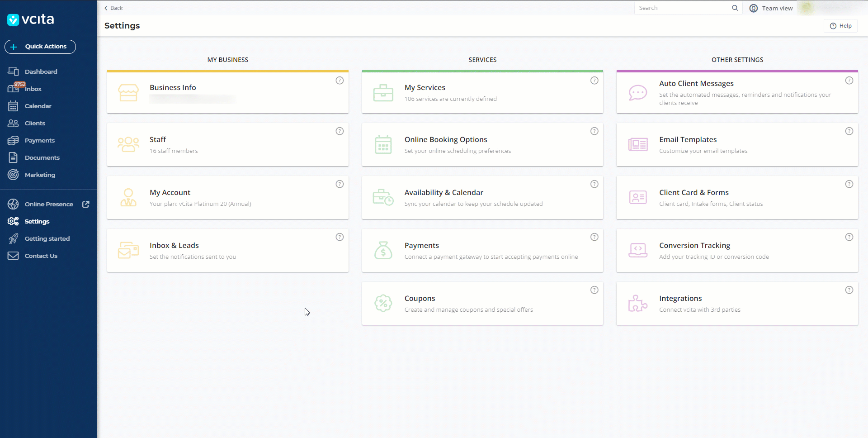This screenshot has width=868, height=438.
Task: Open Documents from the sidebar
Action: tap(42, 157)
